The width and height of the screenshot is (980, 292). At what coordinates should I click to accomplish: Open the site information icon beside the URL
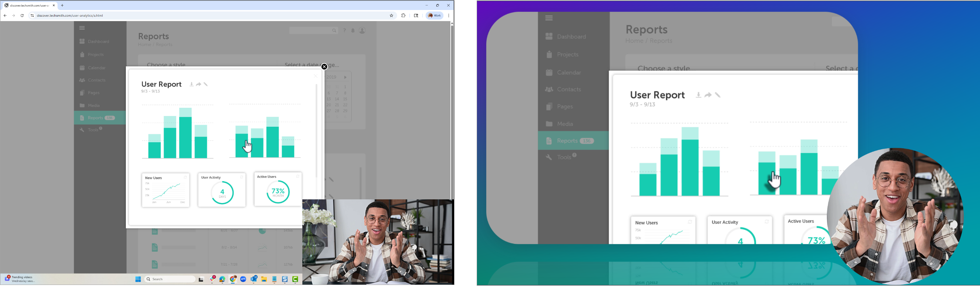click(32, 16)
